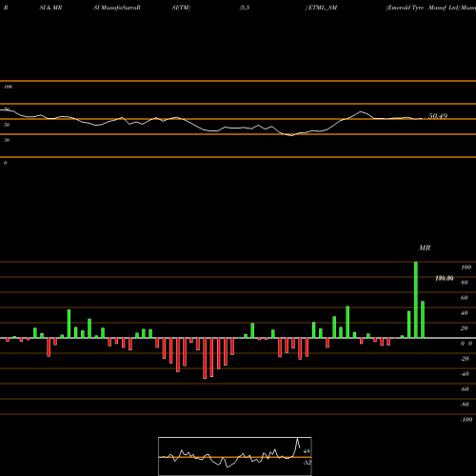Screen dimensions: 476x476
Task: Click the tallest green MR bar
Action: pos(416,300)
